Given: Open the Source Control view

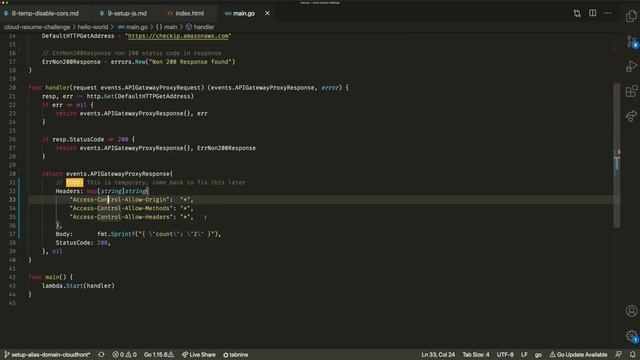Looking at the screenshot, I should pos(631,41).
